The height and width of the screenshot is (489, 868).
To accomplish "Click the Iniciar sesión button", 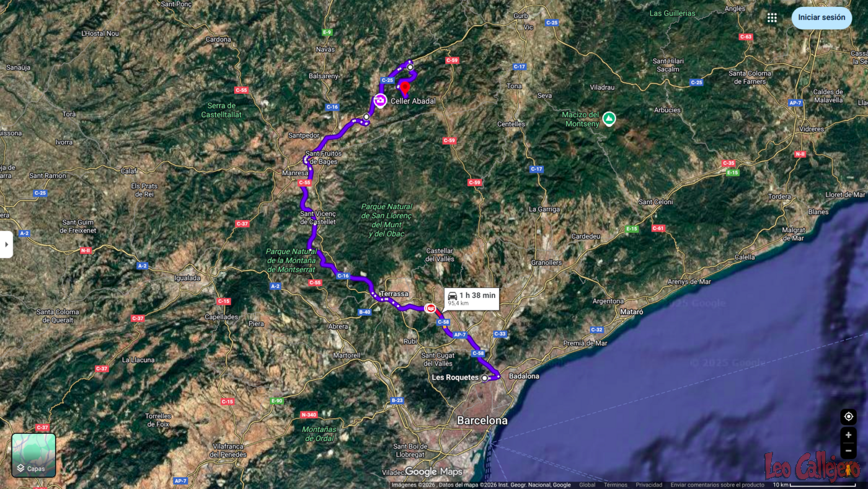I will pyautogui.click(x=821, y=17).
